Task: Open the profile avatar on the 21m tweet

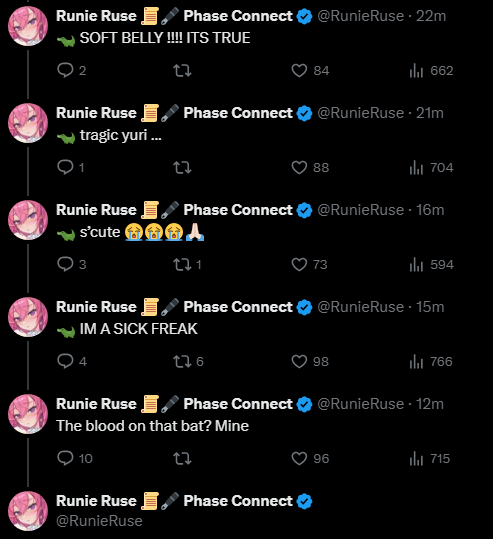Action: coord(28,123)
